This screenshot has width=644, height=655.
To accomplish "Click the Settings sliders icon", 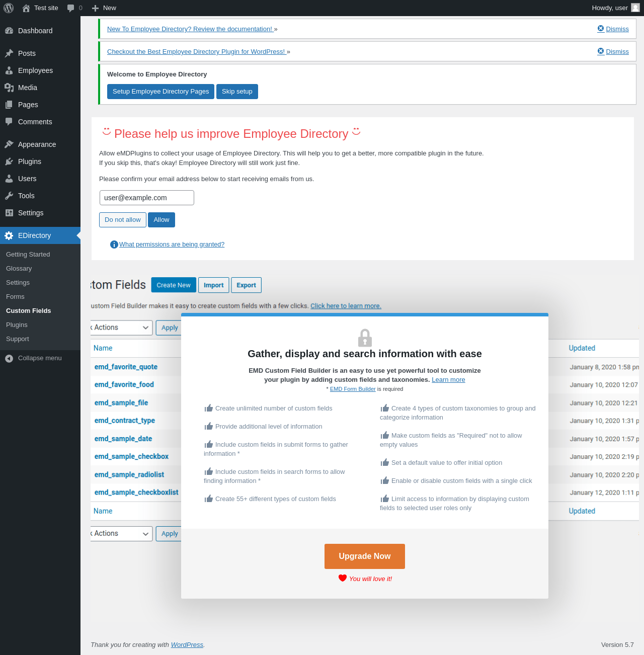I will click(9, 213).
